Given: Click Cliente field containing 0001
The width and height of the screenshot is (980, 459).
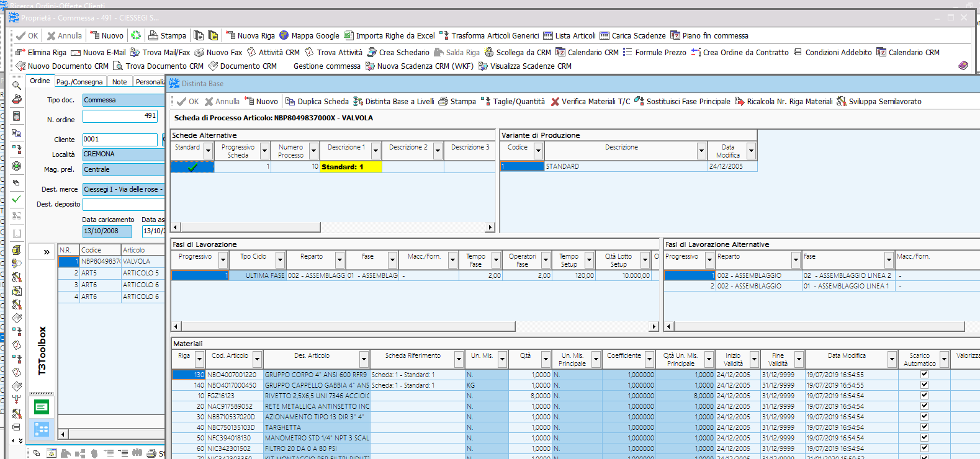Looking at the screenshot, I should 120,140.
